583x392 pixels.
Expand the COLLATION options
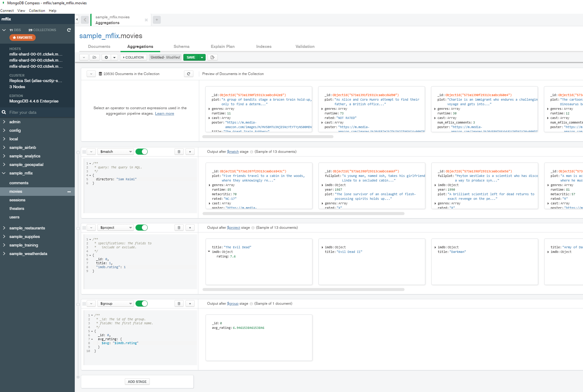click(133, 57)
